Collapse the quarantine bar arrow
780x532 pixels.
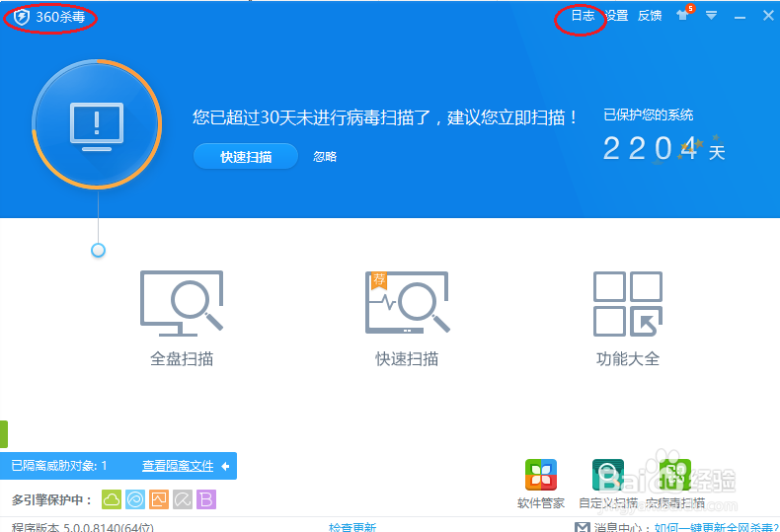click(225, 466)
